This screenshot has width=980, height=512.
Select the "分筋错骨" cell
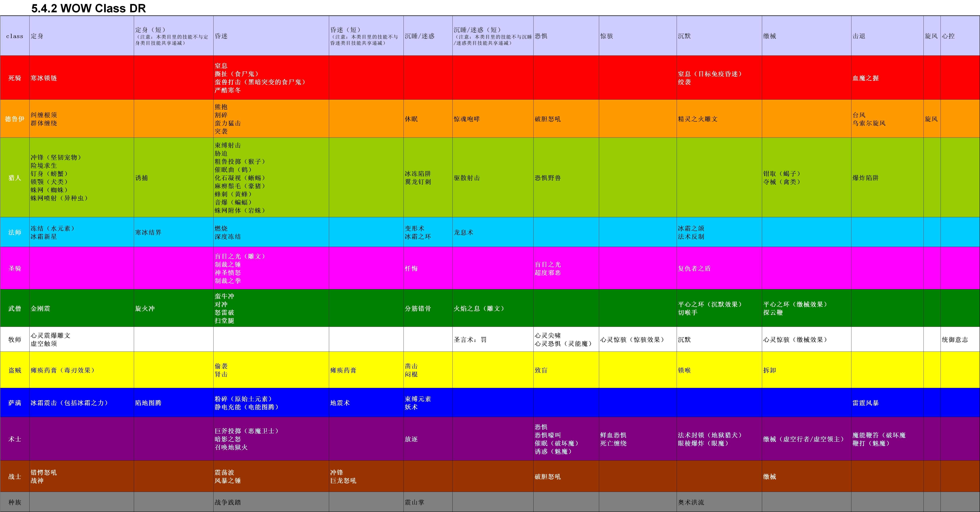(428, 308)
